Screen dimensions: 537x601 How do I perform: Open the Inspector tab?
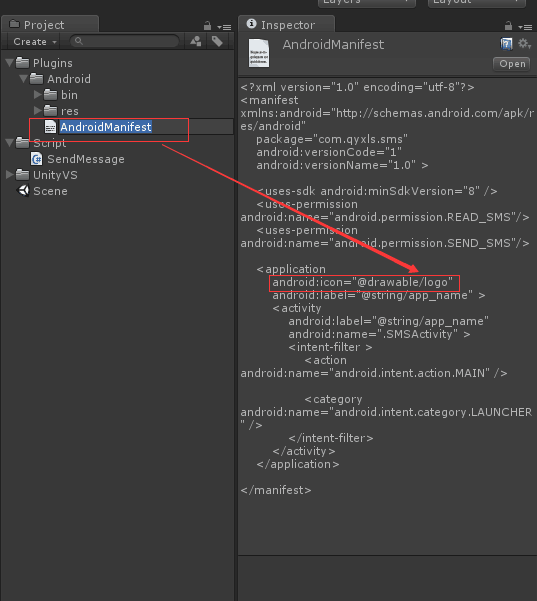(286, 25)
